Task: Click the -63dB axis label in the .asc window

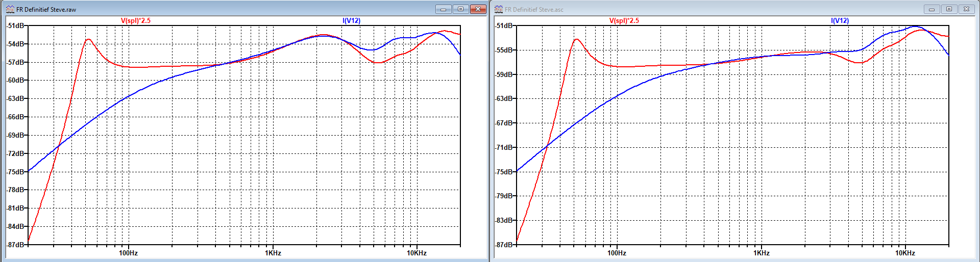Action: pyautogui.click(x=504, y=98)
